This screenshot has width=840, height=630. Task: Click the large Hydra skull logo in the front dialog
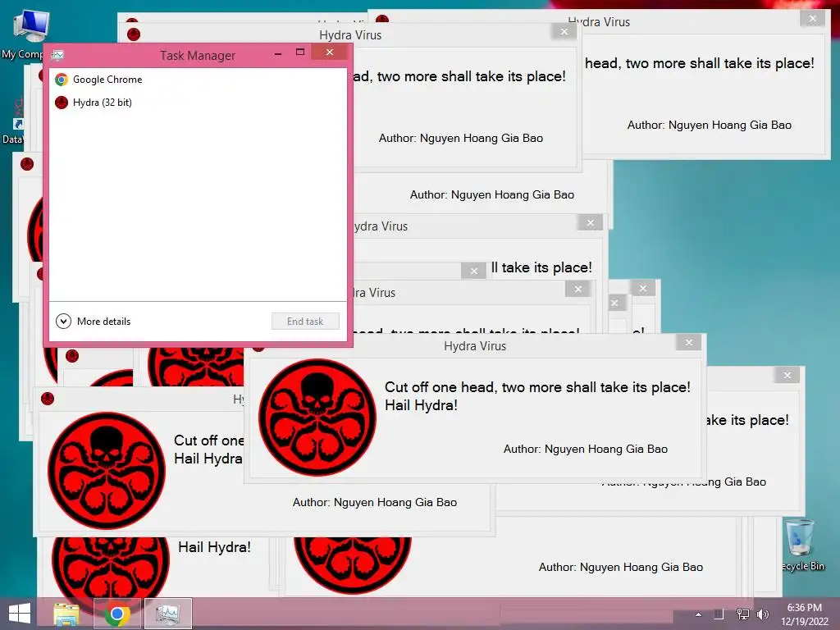tap(317, 418)
